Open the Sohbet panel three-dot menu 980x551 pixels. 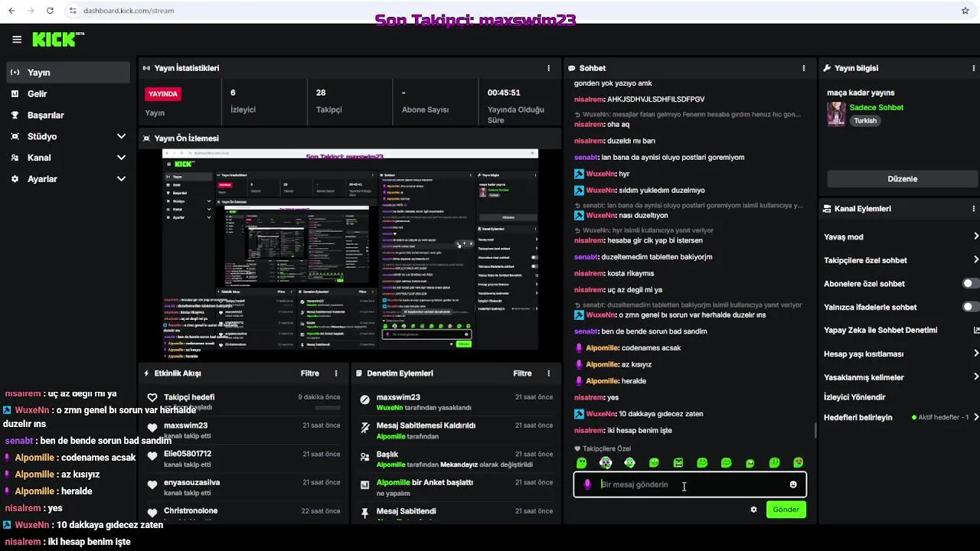coord(803,68)
